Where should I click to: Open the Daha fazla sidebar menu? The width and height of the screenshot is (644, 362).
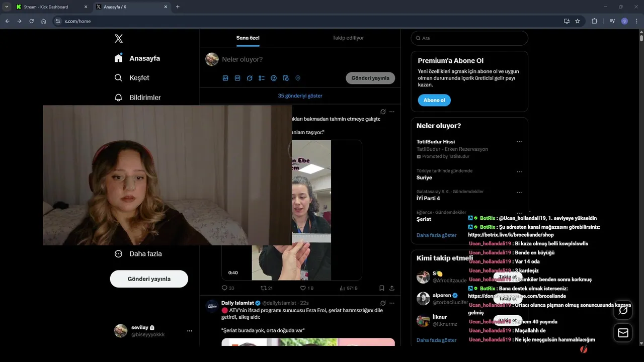pyautogui.click(x=138, y=254)
